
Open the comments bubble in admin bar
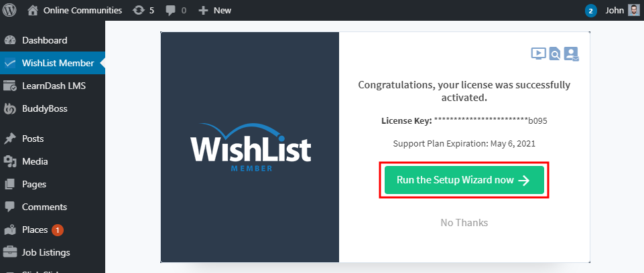point(176,11)
